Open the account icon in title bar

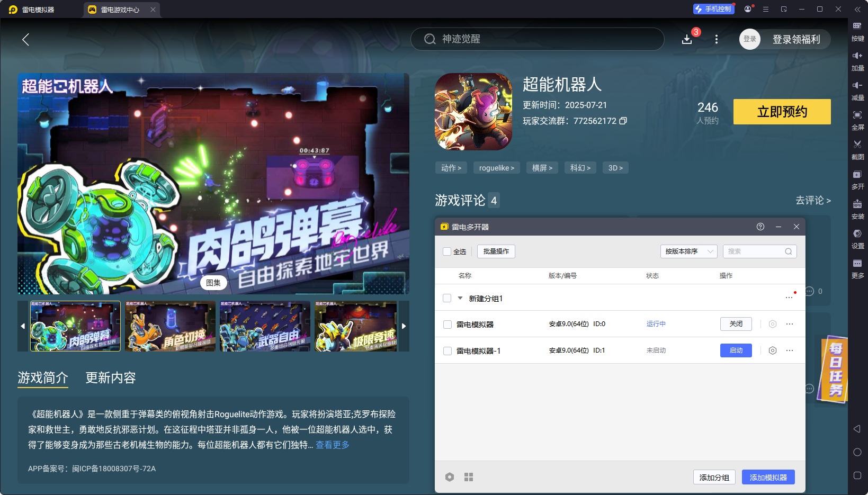[x=748, y=9]
